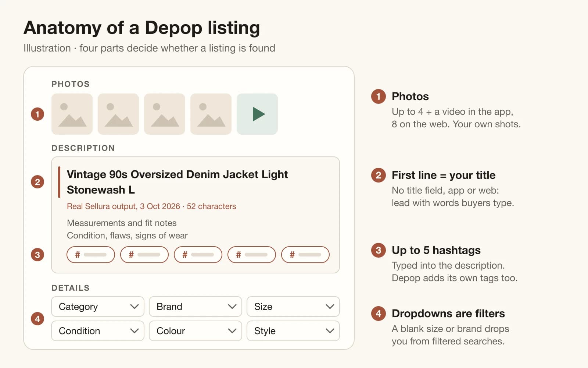Click 'Real Sellura output, 3 Oct 2026' caption
The image size is (588, 368).
point(123,206)
